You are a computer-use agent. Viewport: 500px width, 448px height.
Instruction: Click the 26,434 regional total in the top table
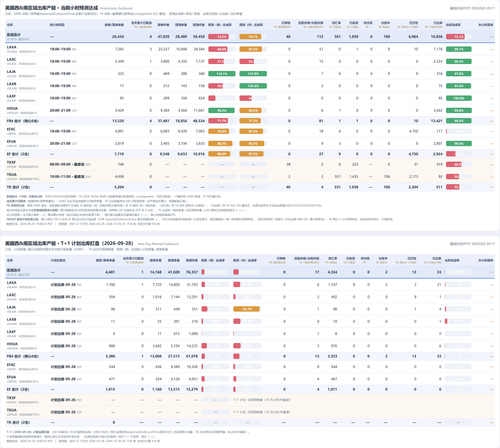(118, 37)
